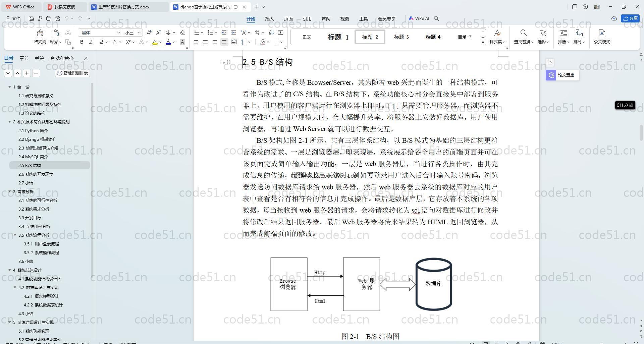
Task: Open the line spacing dropdown arrow
Action: 249,42
